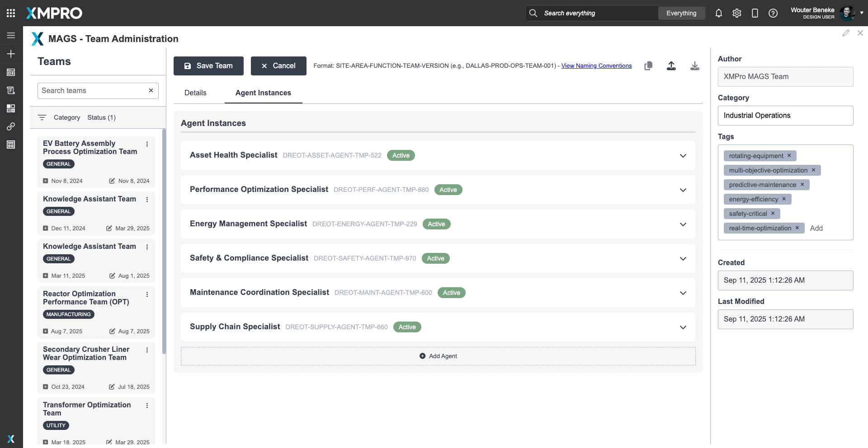Clear the search teams field
The width and height of the screenshot is (868, 448).
[x=151, y=90]
